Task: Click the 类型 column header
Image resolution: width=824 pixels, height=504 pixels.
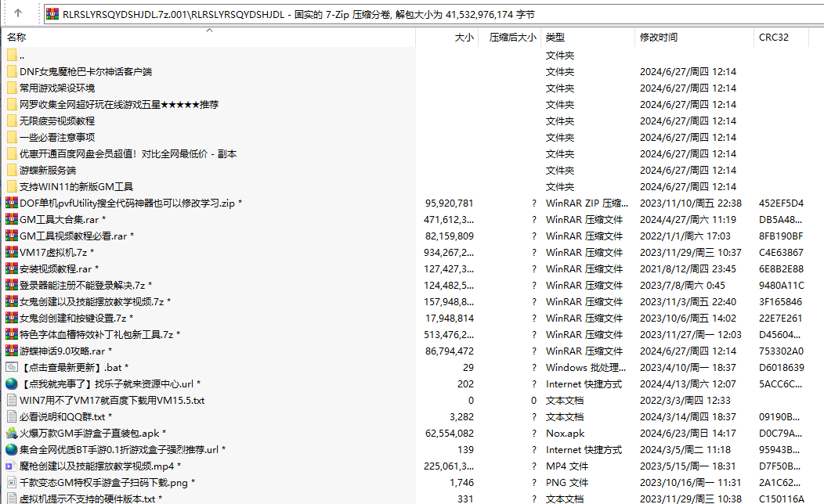Action: point(555,38)
